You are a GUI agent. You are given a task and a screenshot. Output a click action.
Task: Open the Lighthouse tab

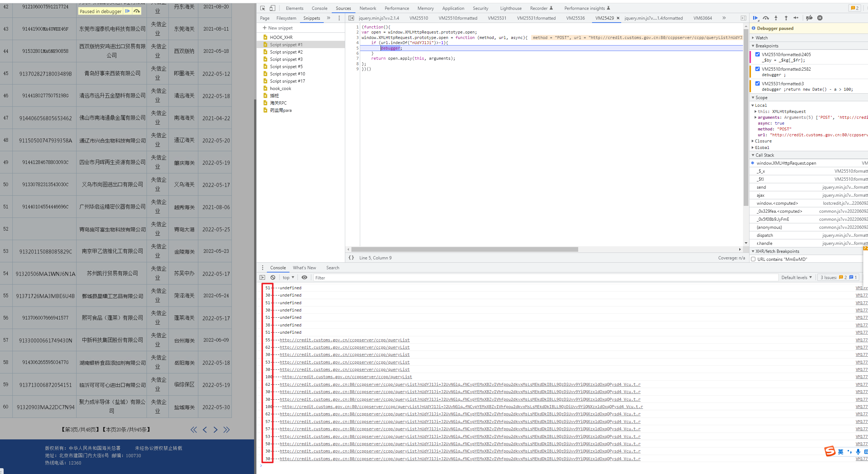(x=511, y=8)
